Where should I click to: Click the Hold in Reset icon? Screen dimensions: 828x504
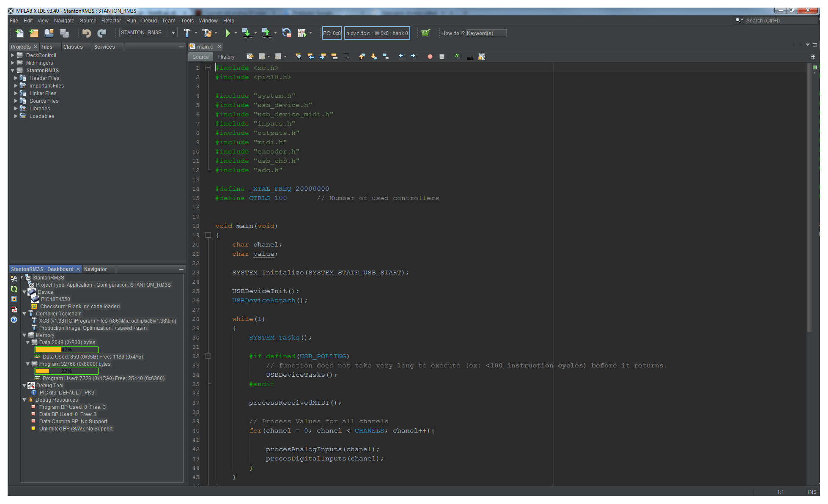(x=286, y=33)
